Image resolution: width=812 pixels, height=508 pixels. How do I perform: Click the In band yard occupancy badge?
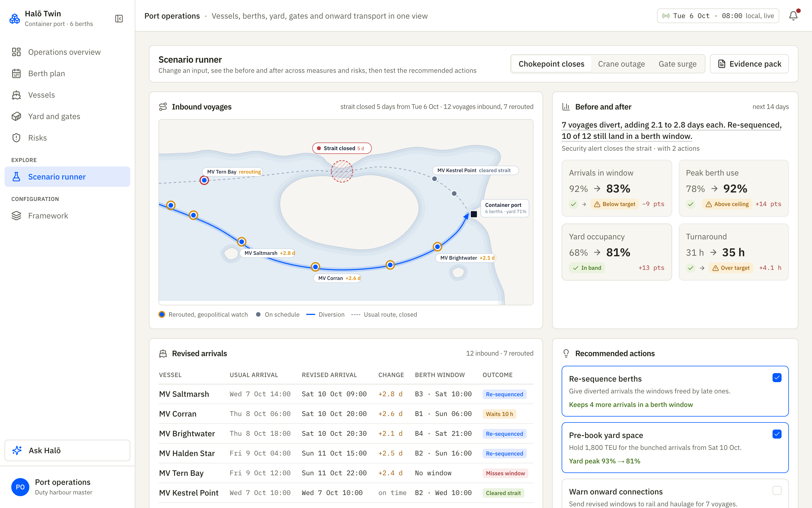click(x=587, y=268)
